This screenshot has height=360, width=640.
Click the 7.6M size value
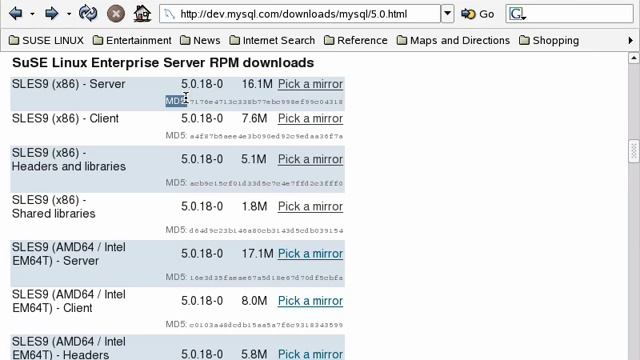coord(254,118)
